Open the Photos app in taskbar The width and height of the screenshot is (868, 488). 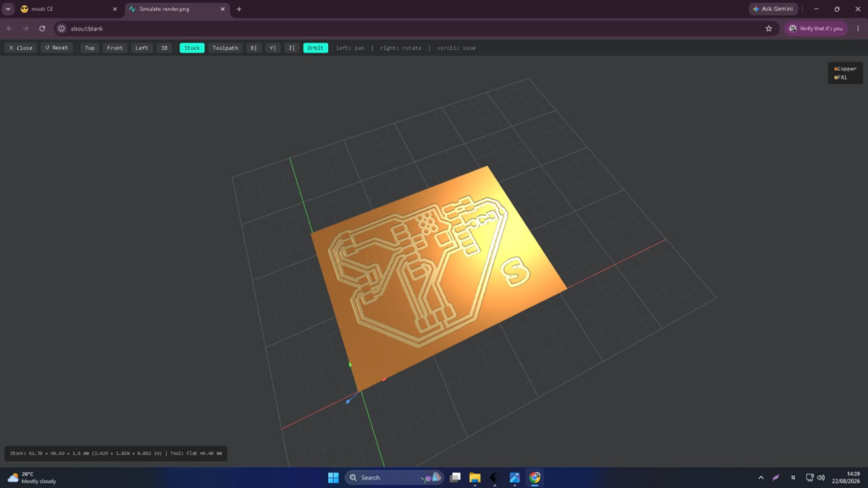click(515, 478)
